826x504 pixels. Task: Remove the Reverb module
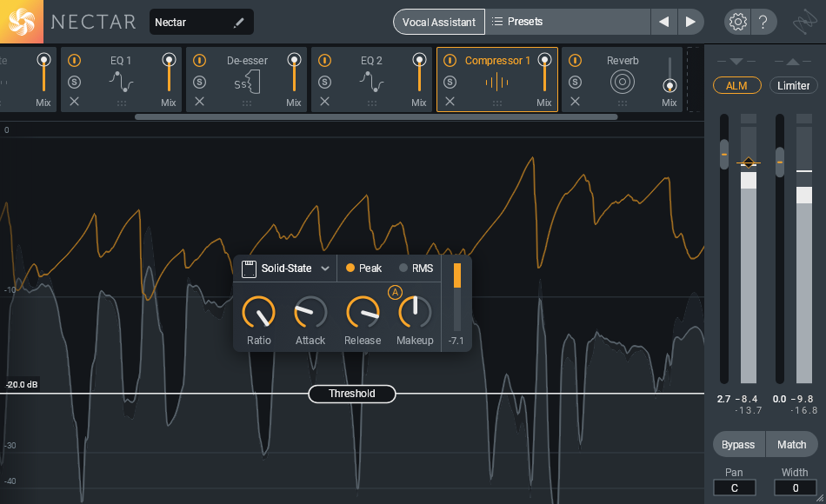576,101
